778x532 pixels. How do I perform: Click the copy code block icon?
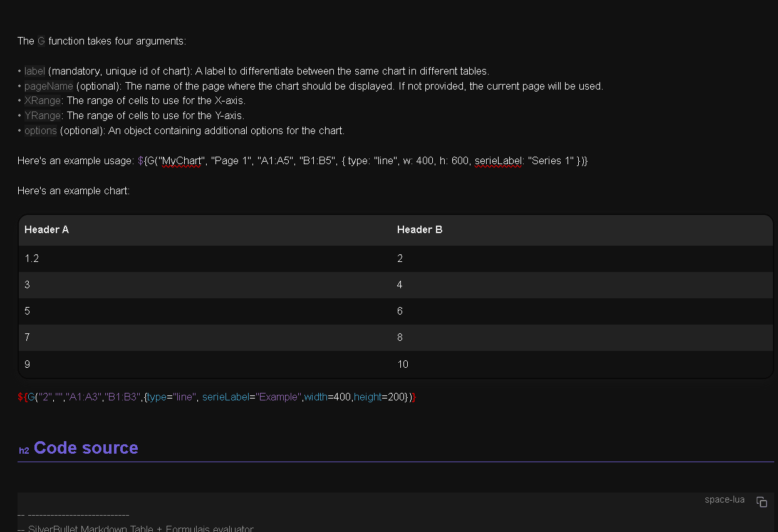(762, 502)
